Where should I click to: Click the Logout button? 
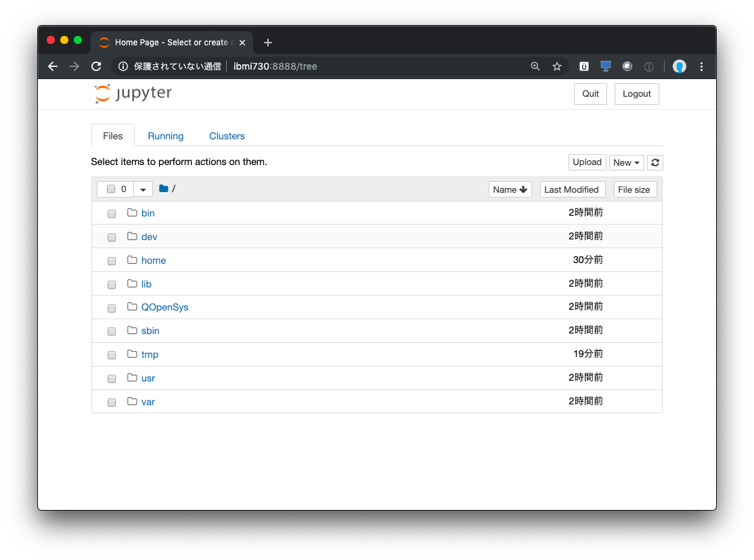[637, 94]
